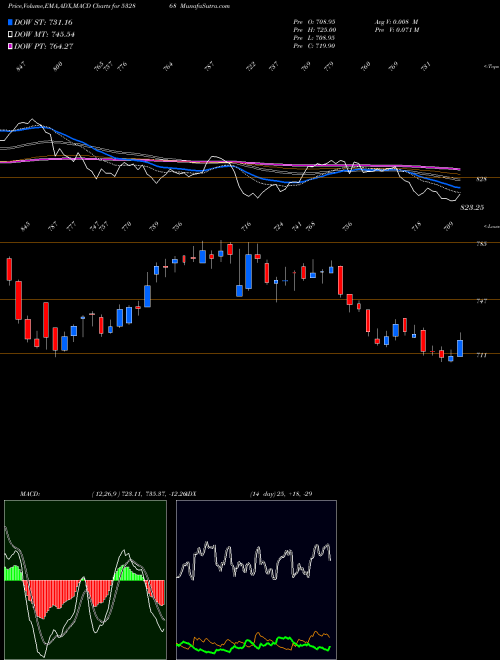Click the 'Avg V: 0.008 M' value

tap(396, 22)
